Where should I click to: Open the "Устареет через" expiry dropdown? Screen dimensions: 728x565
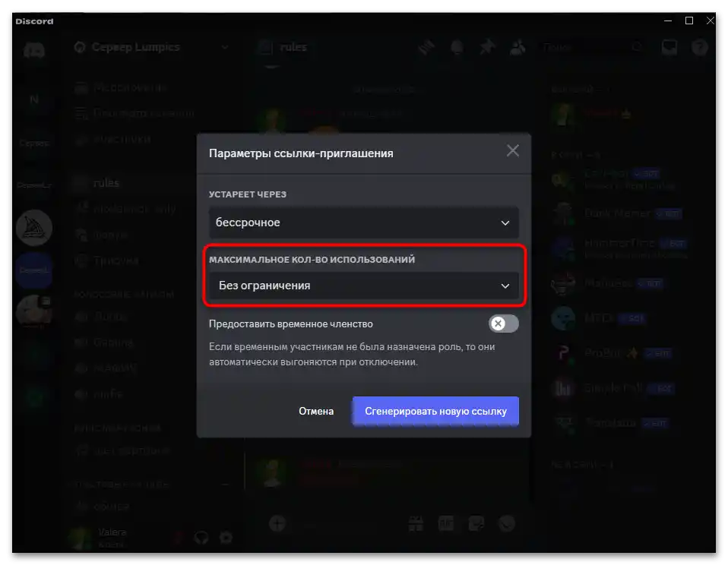point(363,223)
